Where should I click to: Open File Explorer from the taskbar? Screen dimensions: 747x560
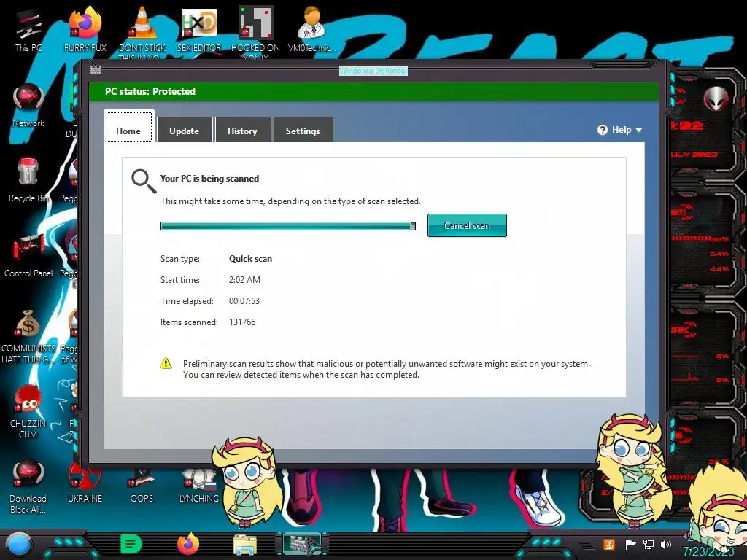pos(245,544)
